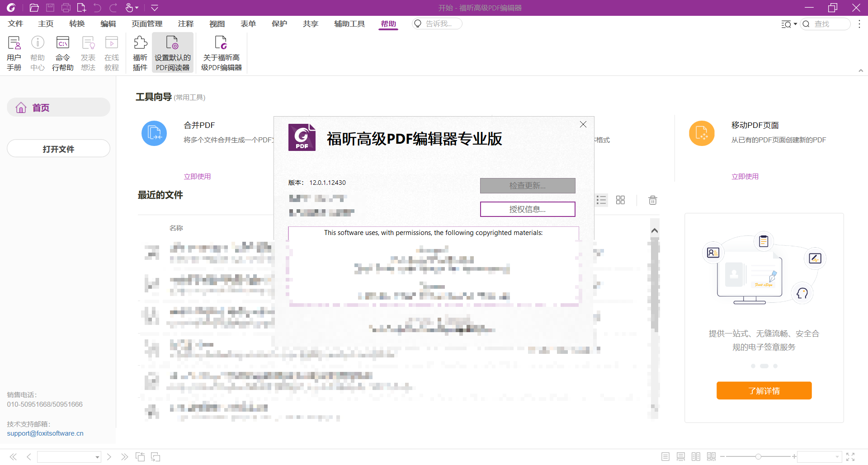Image resolution: width=868 pixels, height=465 pixels.
Task: Switch to the 转换 tab
Action: (77, 23)
